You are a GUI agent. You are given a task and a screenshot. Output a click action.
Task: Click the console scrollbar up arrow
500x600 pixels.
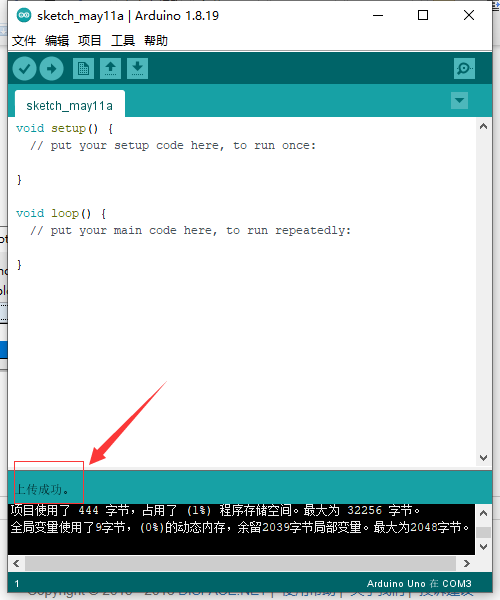[x=484, y=514]
